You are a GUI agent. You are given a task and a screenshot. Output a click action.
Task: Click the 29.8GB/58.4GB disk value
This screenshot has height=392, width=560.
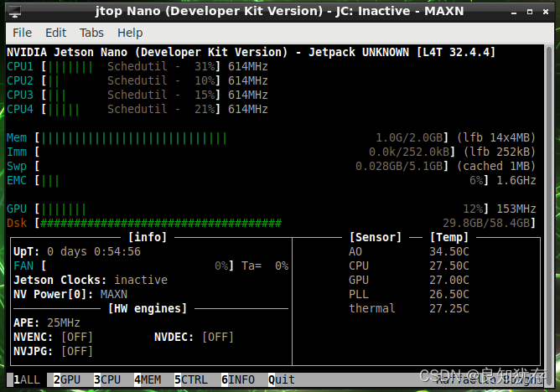coord(486,224)
